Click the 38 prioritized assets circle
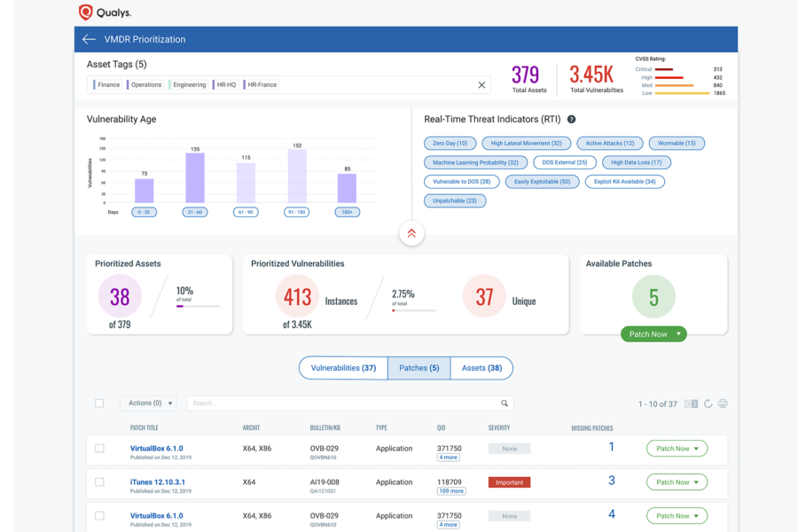The width and height of the screenshot is (798, 532). (120, 296)
